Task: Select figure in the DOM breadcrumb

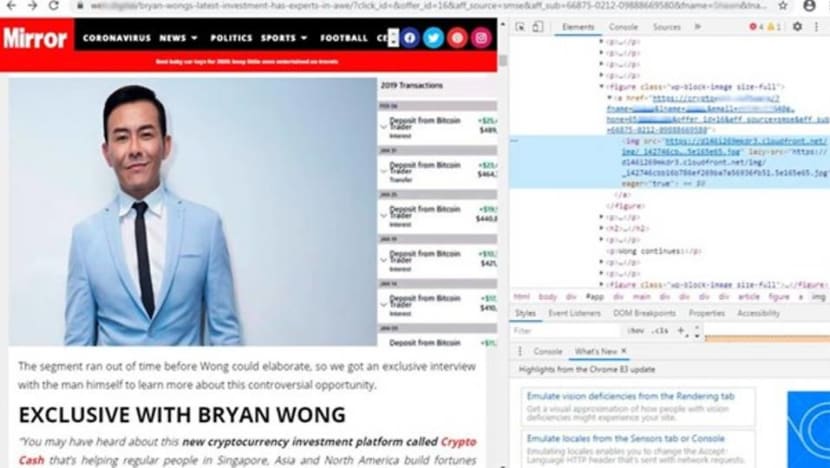Action: (x=779, y=297)
